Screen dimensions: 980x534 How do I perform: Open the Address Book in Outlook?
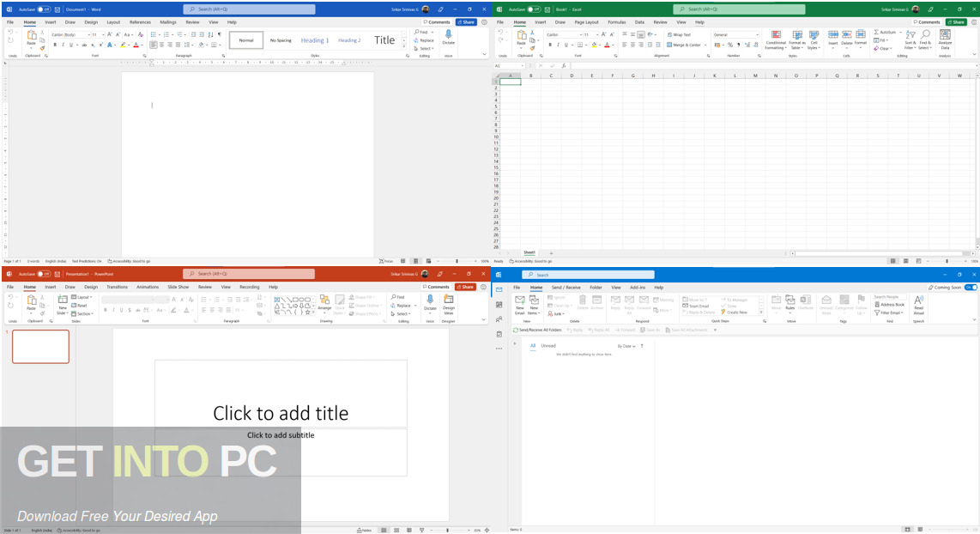click(889, 305)
